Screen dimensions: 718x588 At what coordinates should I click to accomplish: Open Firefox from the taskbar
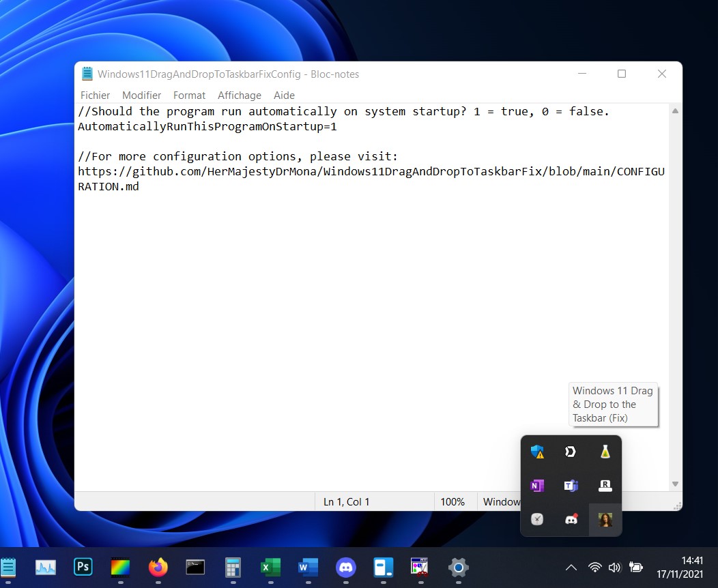pyautogui.click(x=158, y=568)
